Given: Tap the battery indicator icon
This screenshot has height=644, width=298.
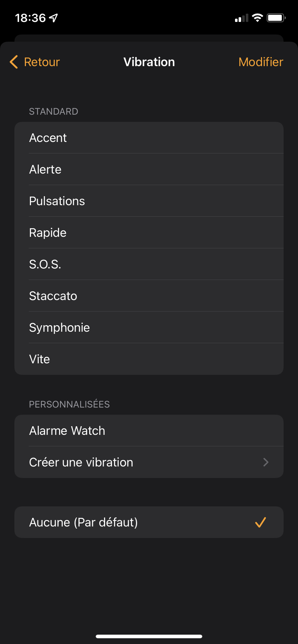Looking at the screenshot, I should click(276, 18).
